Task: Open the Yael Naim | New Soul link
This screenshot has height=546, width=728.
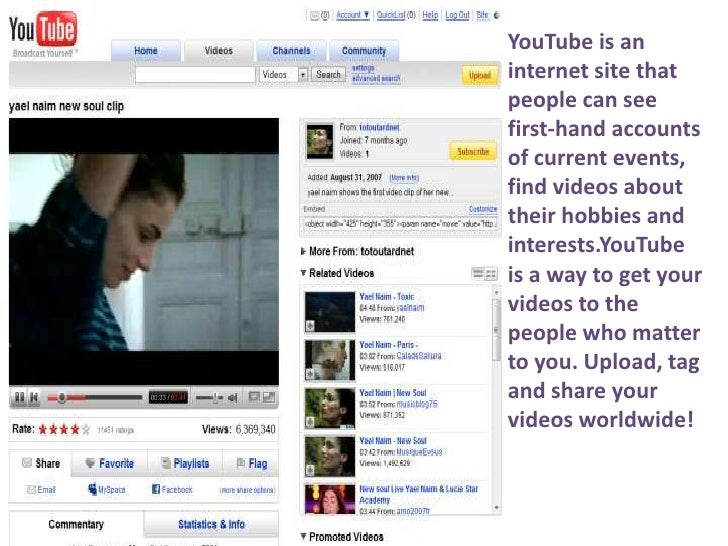Action: coord(393,393)
